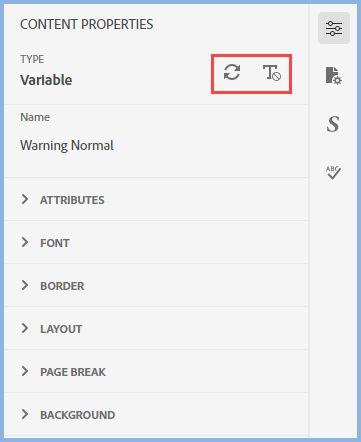
Task: Expand the BORDER section chevron
Action: [25, 285]
